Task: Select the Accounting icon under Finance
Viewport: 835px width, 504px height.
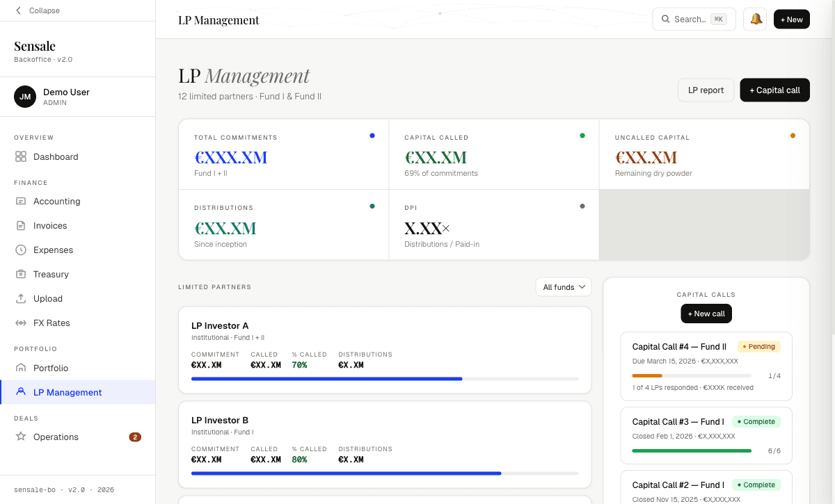Action: coord(22,201)
